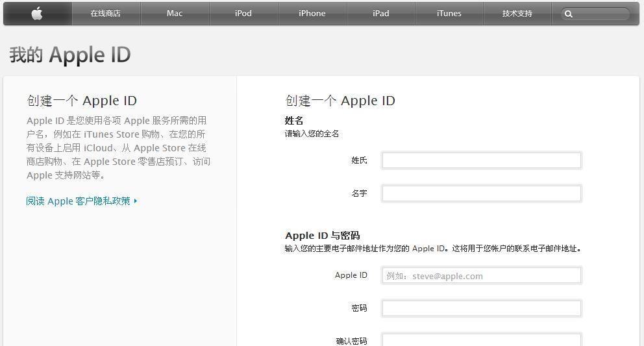
Task: Open the 技术支持 navigation item
Action: coord(517,14)
